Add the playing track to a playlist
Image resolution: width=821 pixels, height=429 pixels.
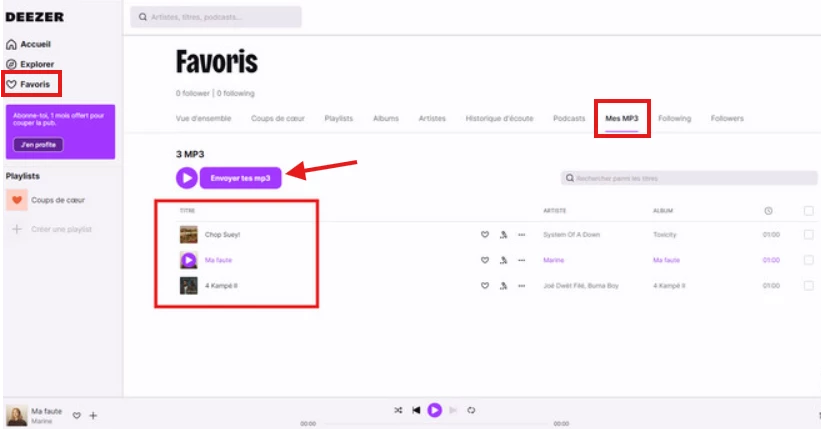(x=93, y=415)
